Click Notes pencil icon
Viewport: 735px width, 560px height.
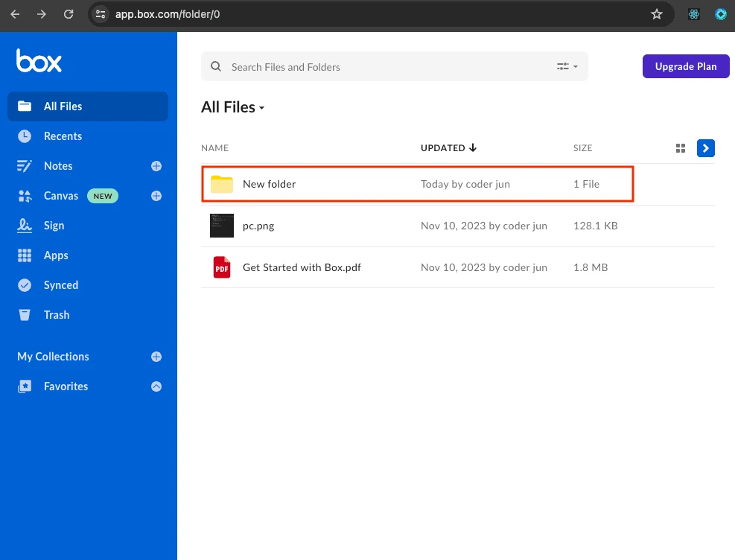click(25, 166)
